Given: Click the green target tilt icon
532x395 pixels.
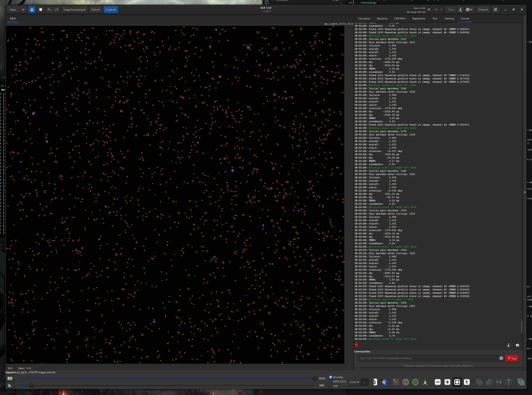Looking at the screenshot, I should pos(415,382).
